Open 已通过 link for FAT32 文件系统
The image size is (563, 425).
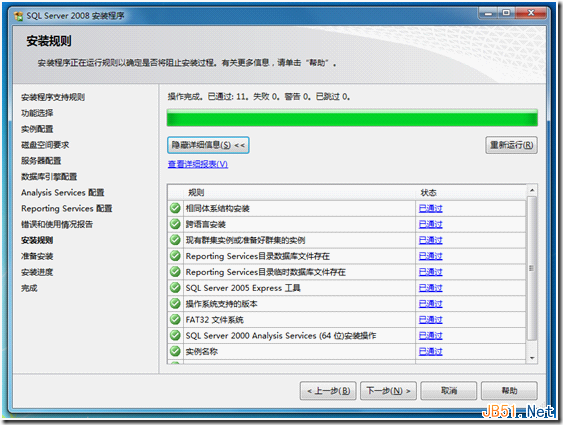[431, 320]
